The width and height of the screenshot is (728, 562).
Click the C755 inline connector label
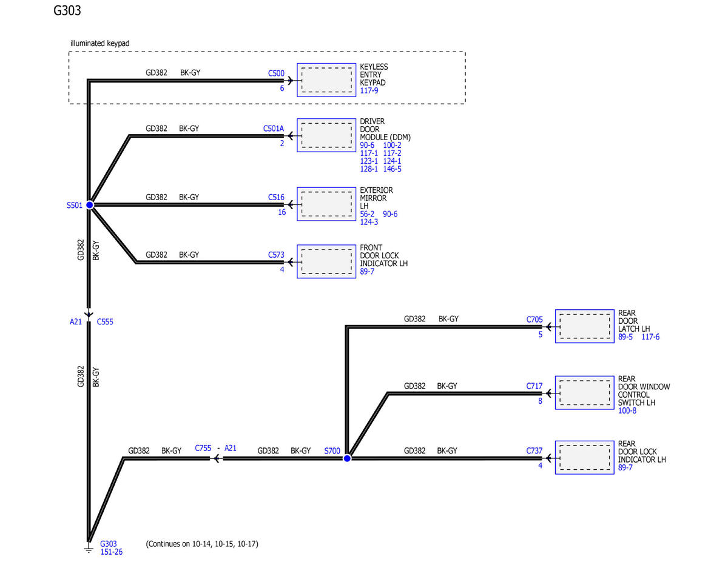pos(203,448)
